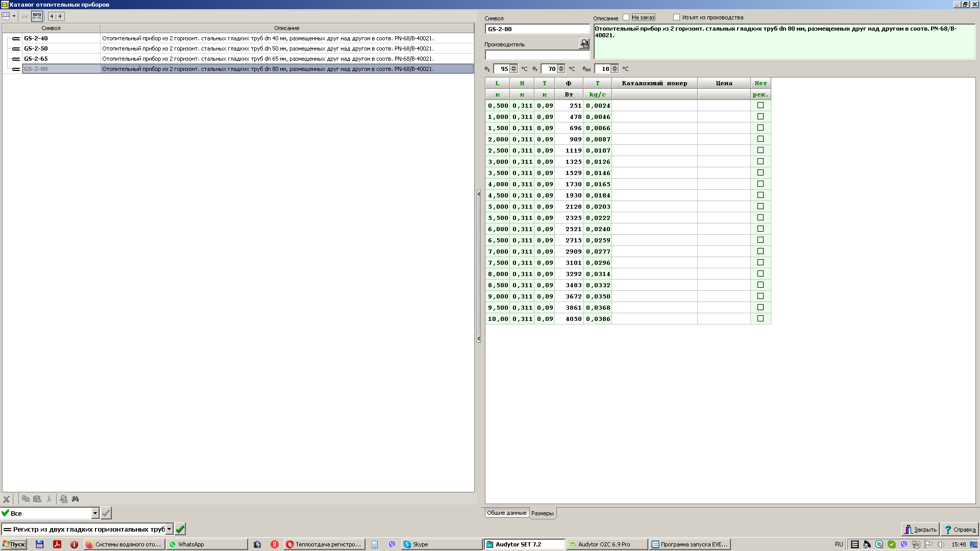Expand register type dropdown list
Viewport: 980px width, 551px height.
point(169,529)
